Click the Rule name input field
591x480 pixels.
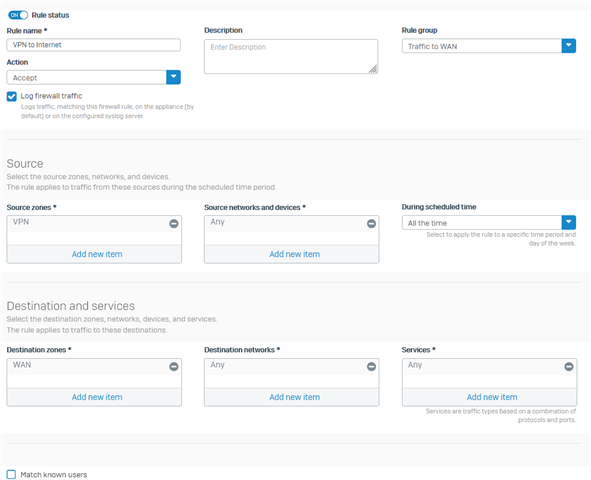(x=93, y=45)
